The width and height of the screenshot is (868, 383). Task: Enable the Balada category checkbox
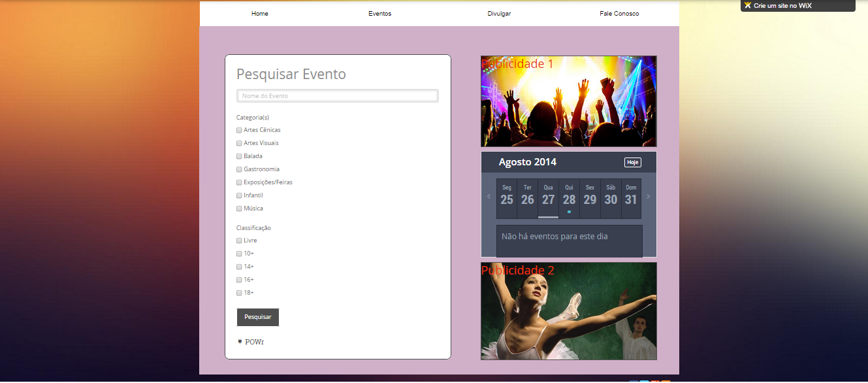239,156
